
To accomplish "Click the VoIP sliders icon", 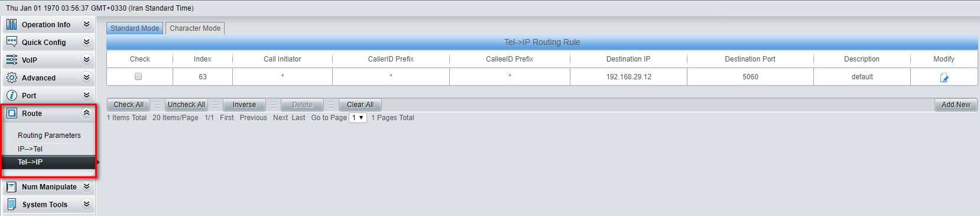I will click(11, 60).
